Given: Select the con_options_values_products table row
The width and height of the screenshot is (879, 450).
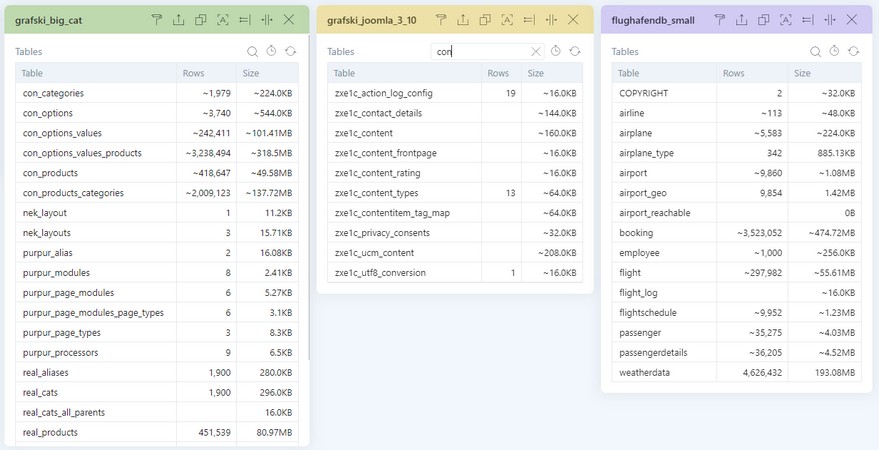Looking at the screenshot, I should pos(82,153).
